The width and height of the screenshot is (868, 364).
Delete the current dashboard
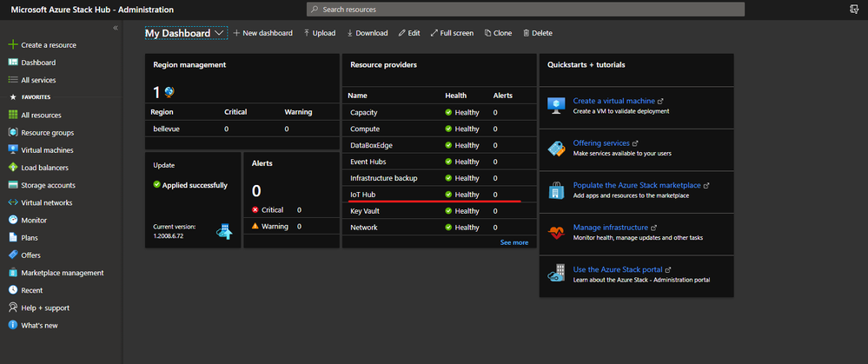coord(538,33)
